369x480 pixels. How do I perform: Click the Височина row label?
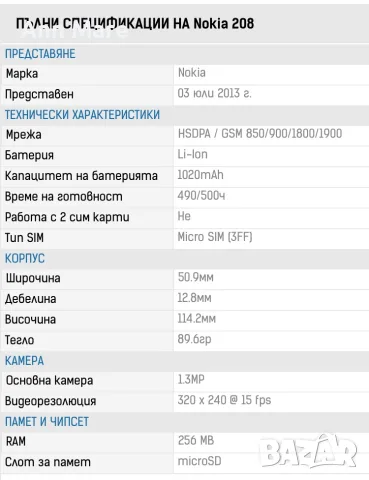click(30, 320)
